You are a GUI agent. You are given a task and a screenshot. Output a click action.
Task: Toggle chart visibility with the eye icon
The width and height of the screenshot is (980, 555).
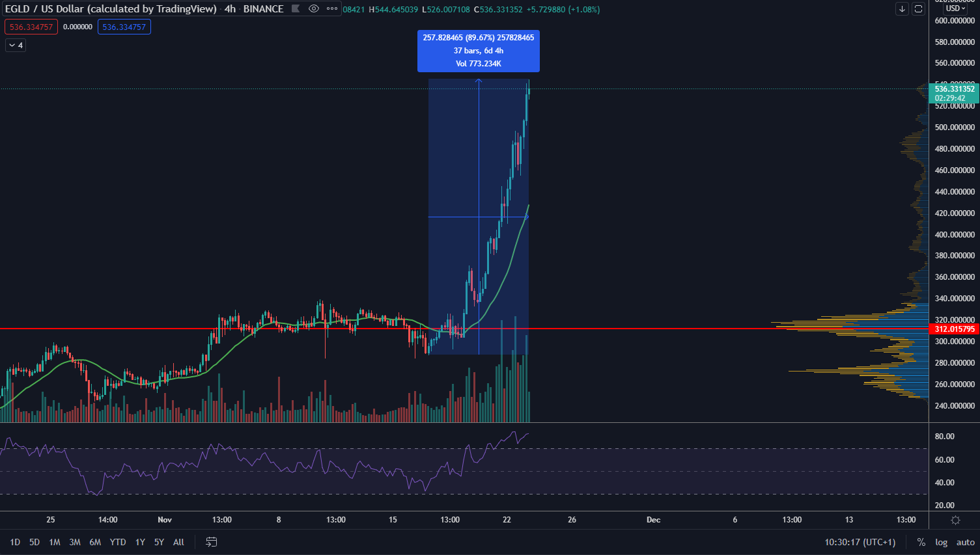coord(314,9)
